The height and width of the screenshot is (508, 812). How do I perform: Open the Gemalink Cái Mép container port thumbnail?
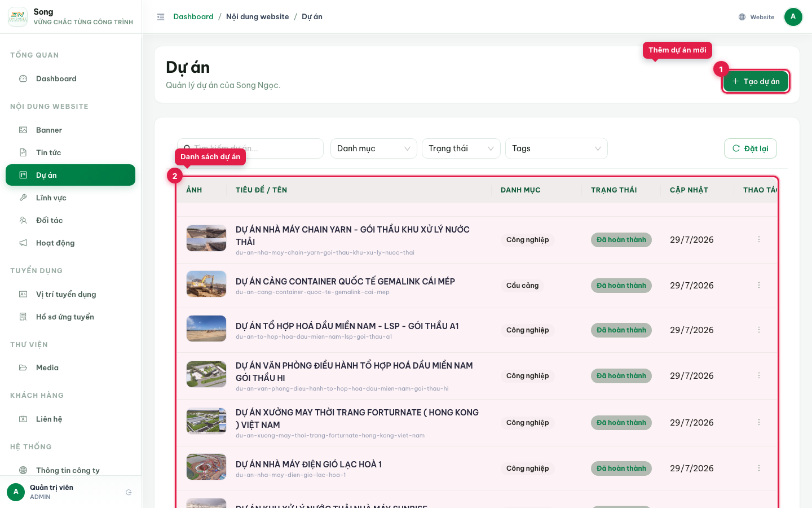click(x=206, y=284)
